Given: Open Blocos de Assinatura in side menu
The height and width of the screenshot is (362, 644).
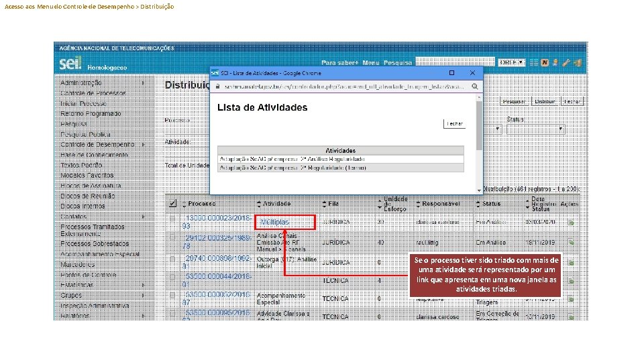Looking at the screenshot, I should [x=91, y=186].
